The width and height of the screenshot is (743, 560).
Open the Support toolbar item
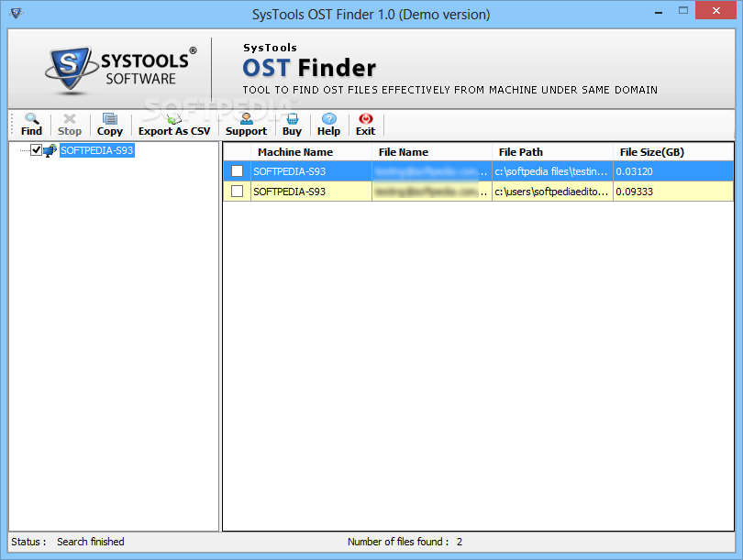[246, 125]
